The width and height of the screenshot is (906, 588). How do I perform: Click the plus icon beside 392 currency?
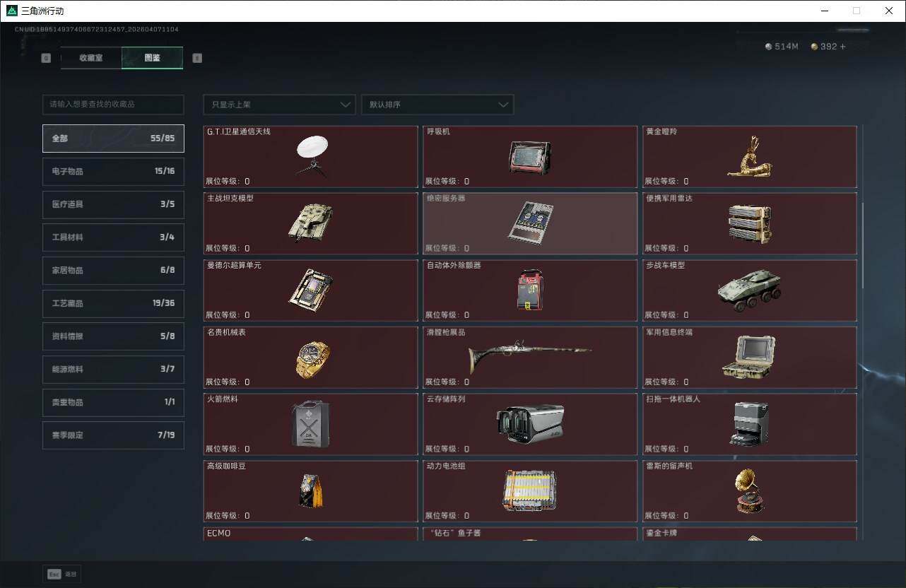pyautogui.click(x=842, y=47)
